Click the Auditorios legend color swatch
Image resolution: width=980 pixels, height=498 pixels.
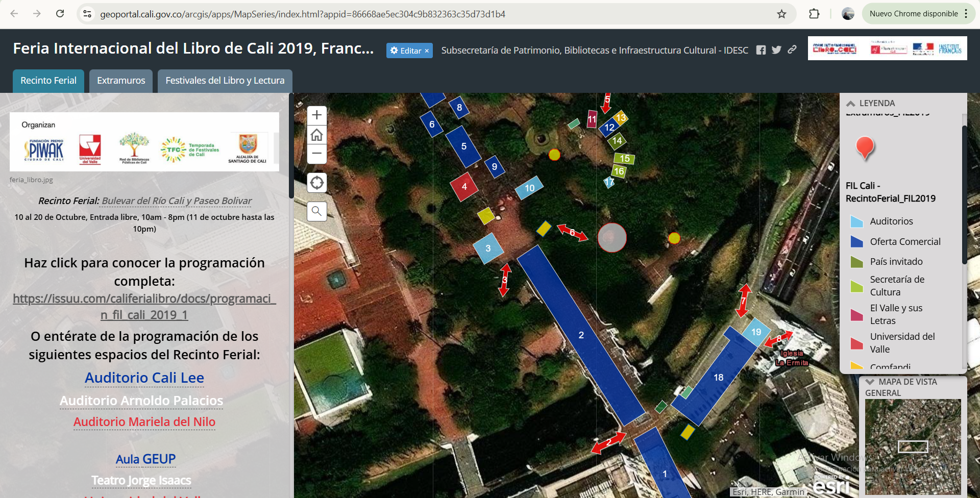click(x=856, y=221)
